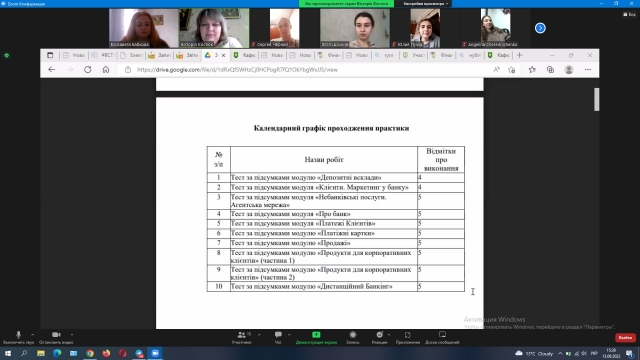
Task: Expand chat options caret
Action: pos(289,335)
